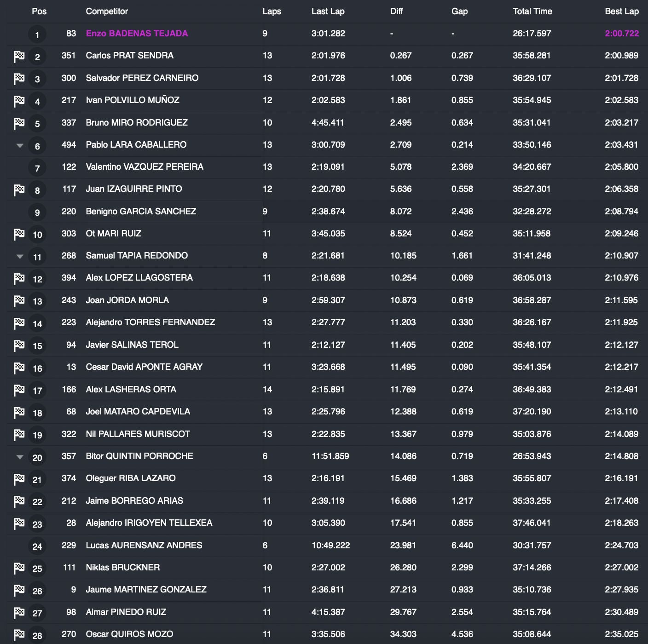The width and height of the screenshot is (648, 644).
Task: Click down arrow for Bitor QUINTIN PORROCHE
Action: click(20, 457)
